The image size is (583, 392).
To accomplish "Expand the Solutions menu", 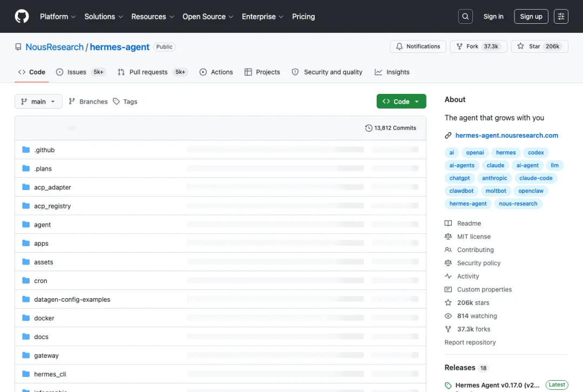I will click(x=103, y=17).
